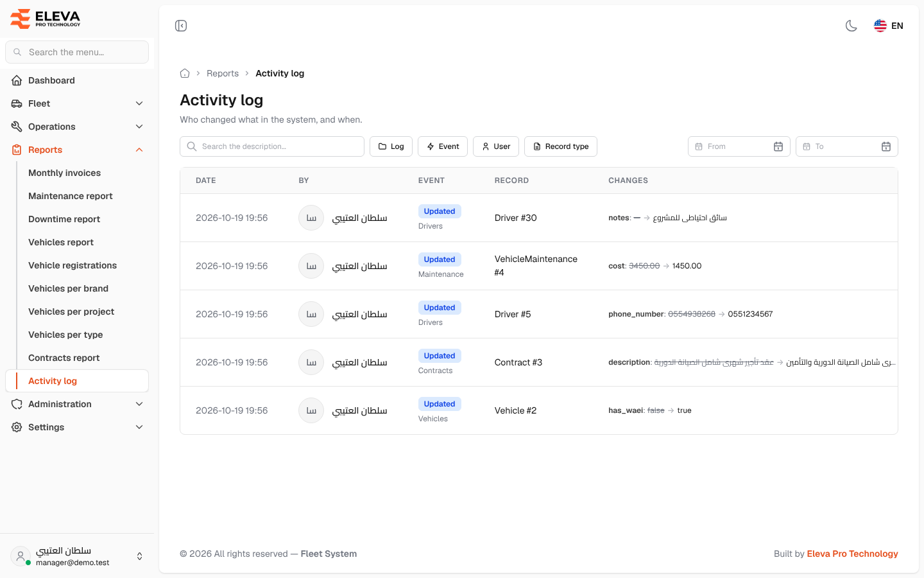Click the avatar in Vehicle #2 row
Image resolution: width=924 pixels, height=578 pixels.
point(311,410)
